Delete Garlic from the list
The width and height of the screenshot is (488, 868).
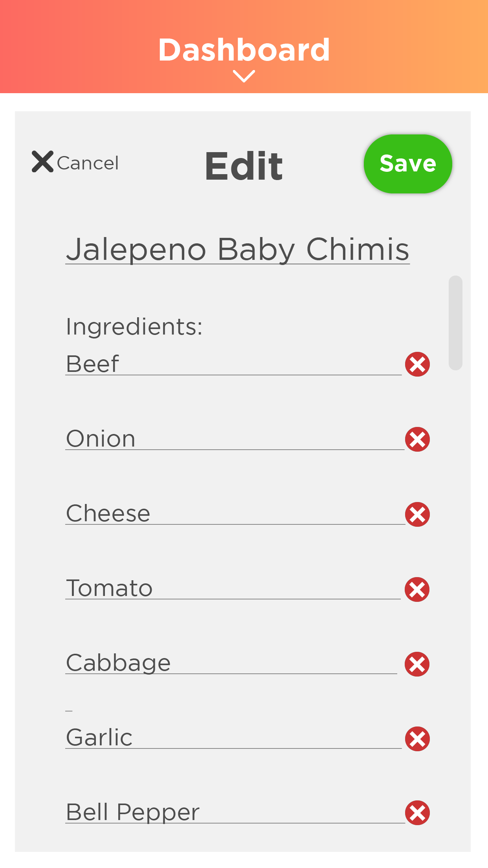point(417,739)
